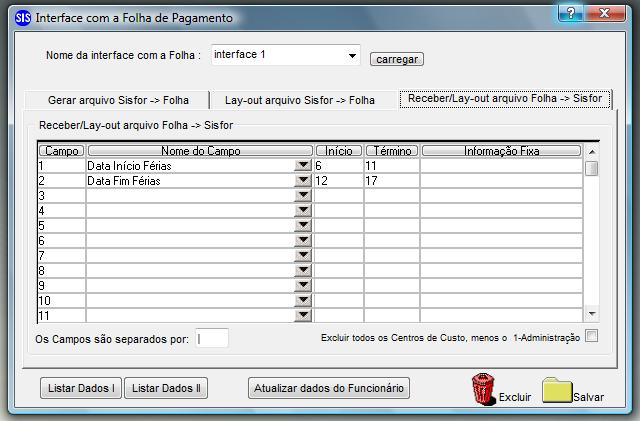Expand the Data Início Férias field dropdown
Image resolution: width=640 pixels, height=421 pixels.
coord(303,165)
